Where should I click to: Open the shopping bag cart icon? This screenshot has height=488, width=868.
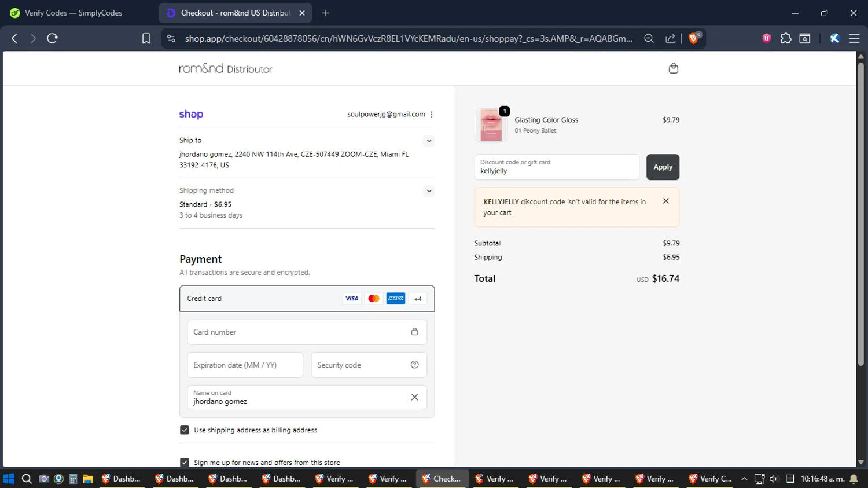[x=673, y=68]
